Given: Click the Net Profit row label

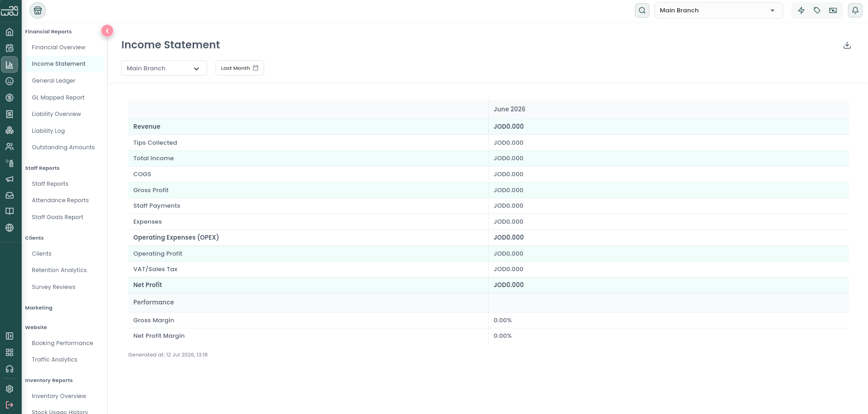Looking at the screenshot, I should coord(148,285).
